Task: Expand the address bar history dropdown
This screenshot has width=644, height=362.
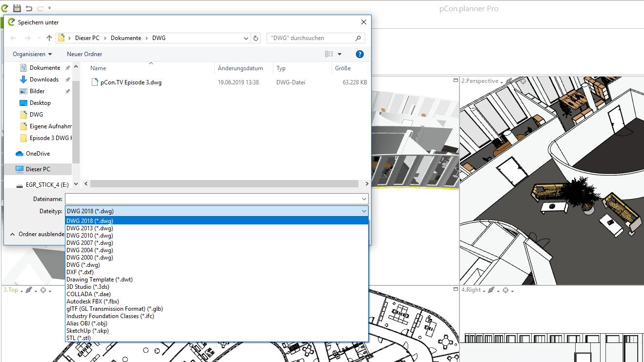Action: (x=246, y=38)
